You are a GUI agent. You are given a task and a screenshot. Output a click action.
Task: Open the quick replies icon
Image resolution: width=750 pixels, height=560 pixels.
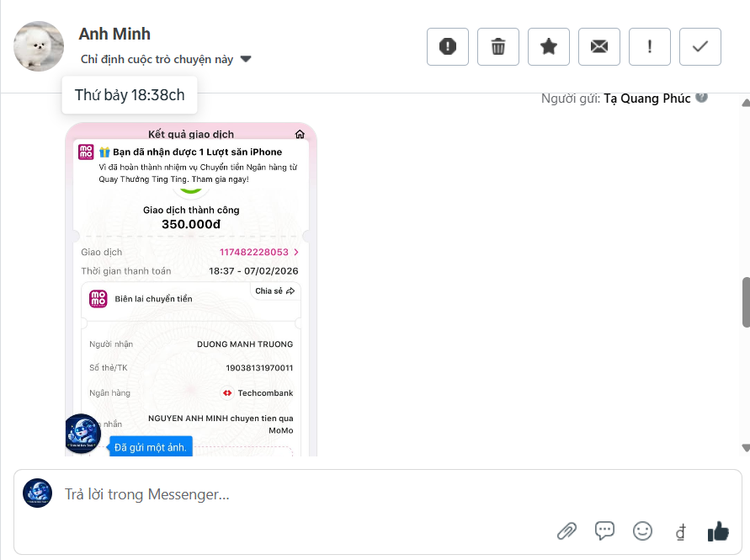pyautogui.click(x=604, y=531)
